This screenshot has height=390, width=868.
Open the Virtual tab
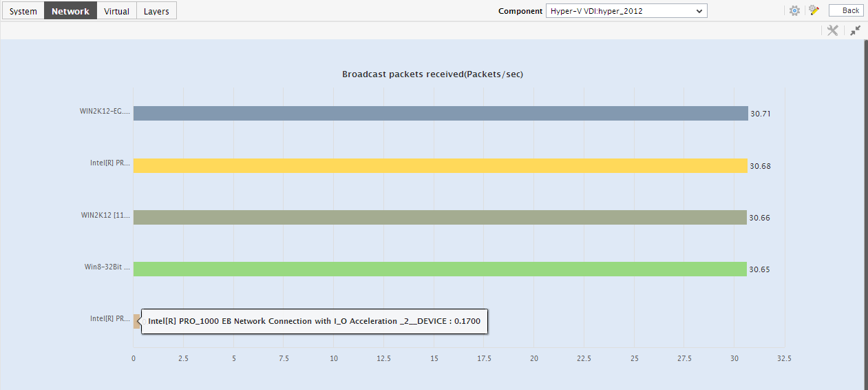coord(116,10)
